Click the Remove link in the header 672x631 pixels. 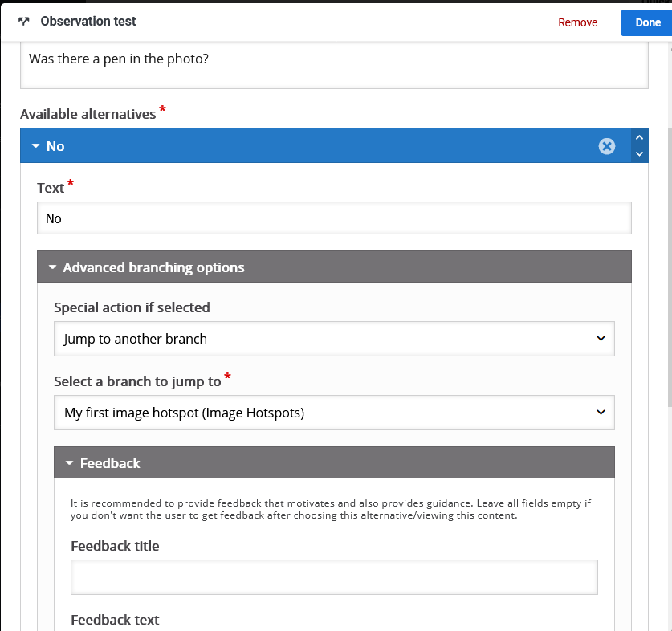point(577,22)
